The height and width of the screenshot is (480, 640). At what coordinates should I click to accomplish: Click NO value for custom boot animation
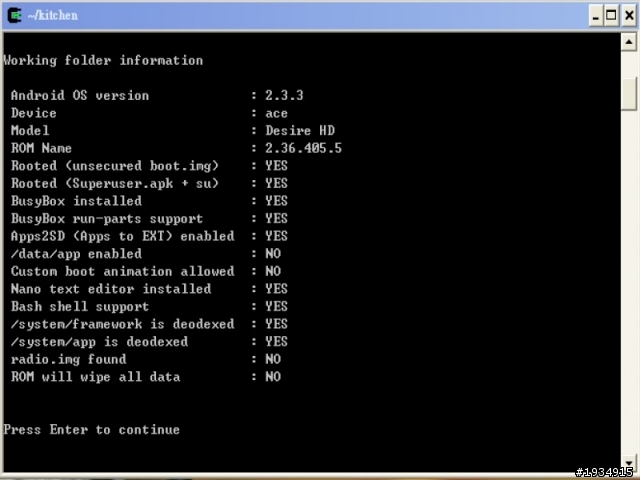click(x=273, y=271)
